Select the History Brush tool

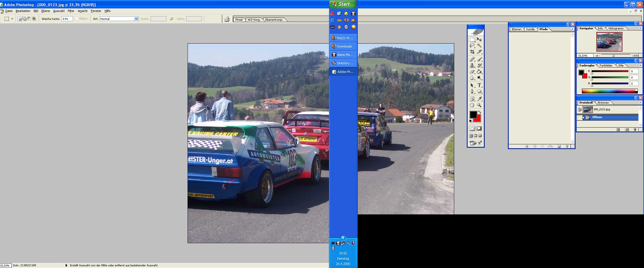coord(479,66)
